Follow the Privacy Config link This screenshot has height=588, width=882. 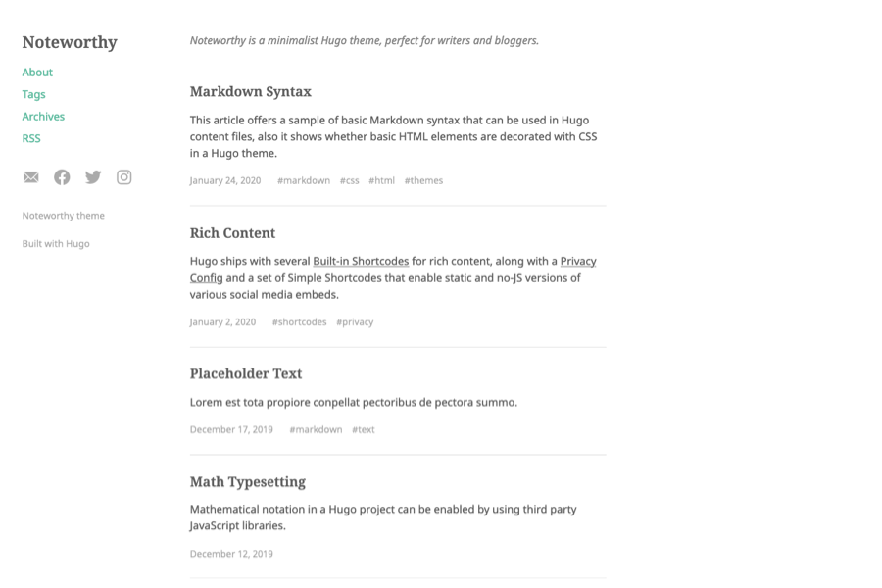tap(578, 262)
